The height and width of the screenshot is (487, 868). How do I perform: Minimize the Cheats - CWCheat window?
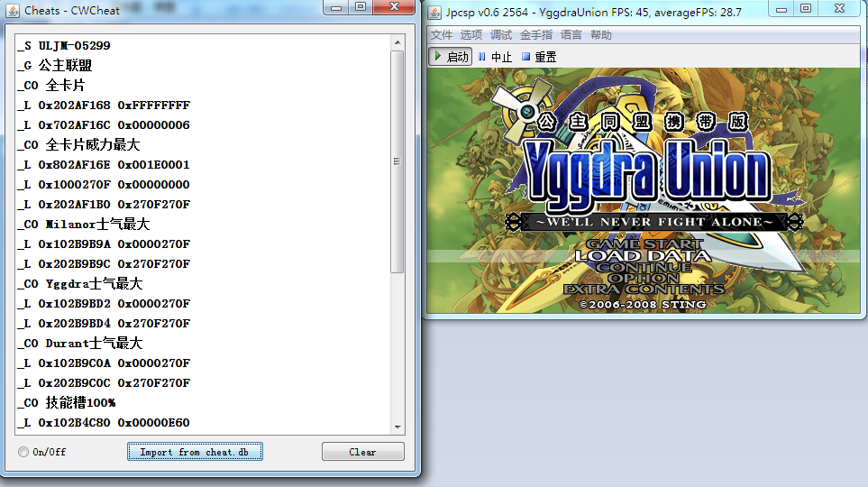(x=336, y=7)
